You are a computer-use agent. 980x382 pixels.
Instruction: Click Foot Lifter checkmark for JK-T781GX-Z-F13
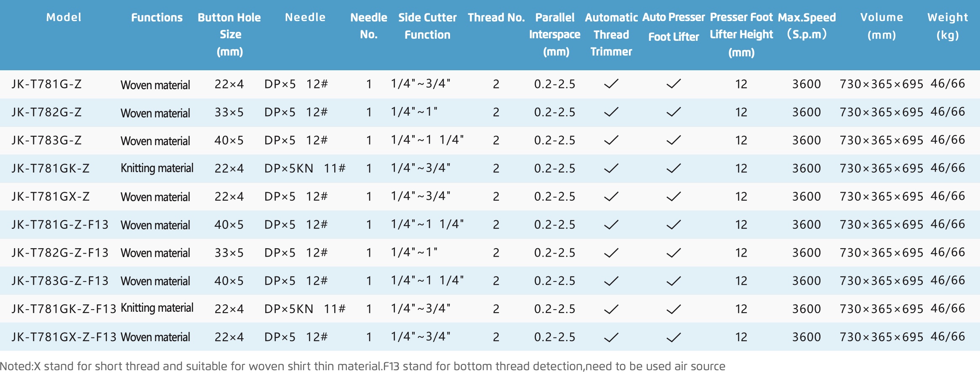[674, 337]
